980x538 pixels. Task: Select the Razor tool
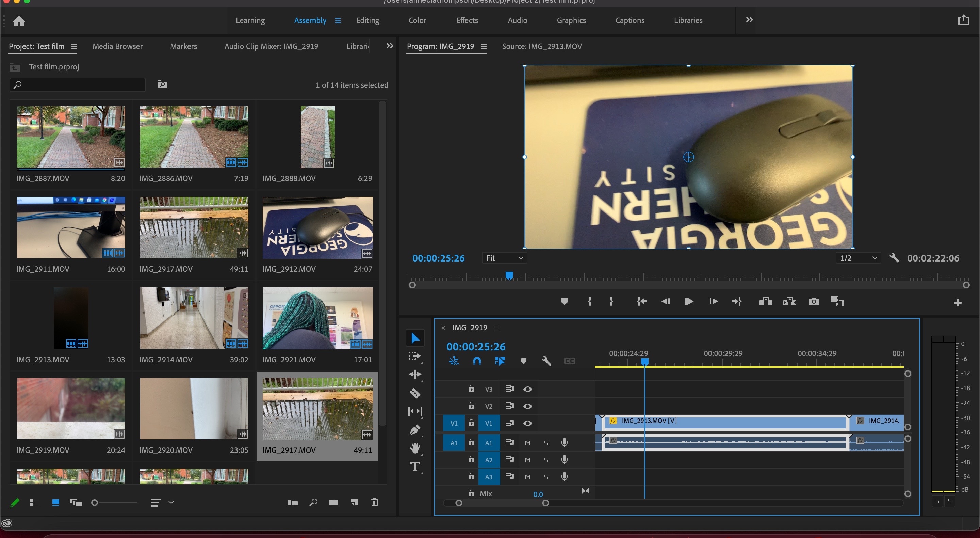pos(415,393)
